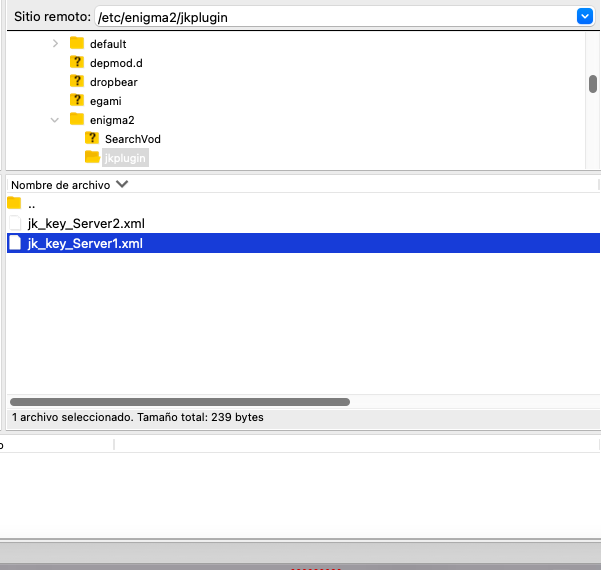This screenshot has height=570, width=601.
Task: Click the jkplugin open folder icon
Action: coord(92,158)
